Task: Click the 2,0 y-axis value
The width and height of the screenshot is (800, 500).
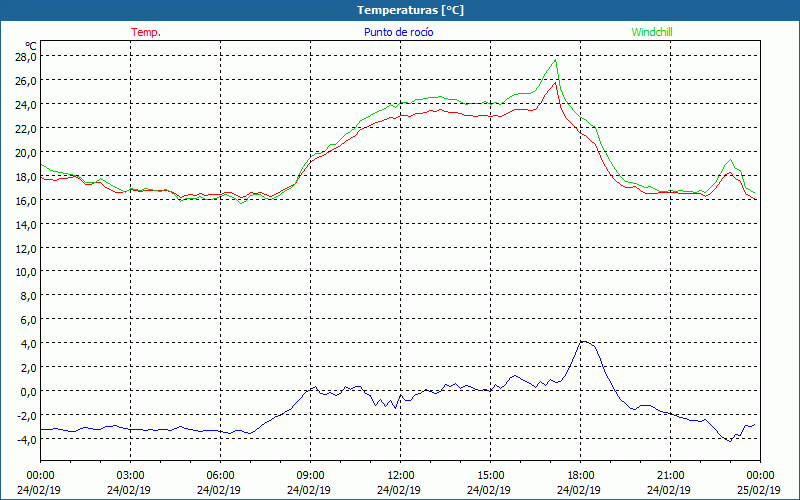Action: pyautogui.click(x=28, y=367)
